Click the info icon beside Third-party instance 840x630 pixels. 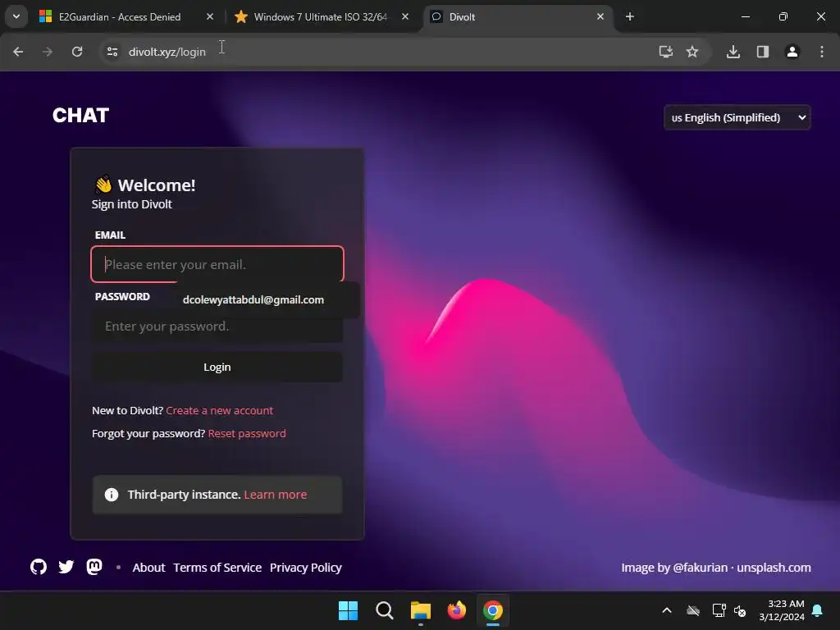point(112,495)
